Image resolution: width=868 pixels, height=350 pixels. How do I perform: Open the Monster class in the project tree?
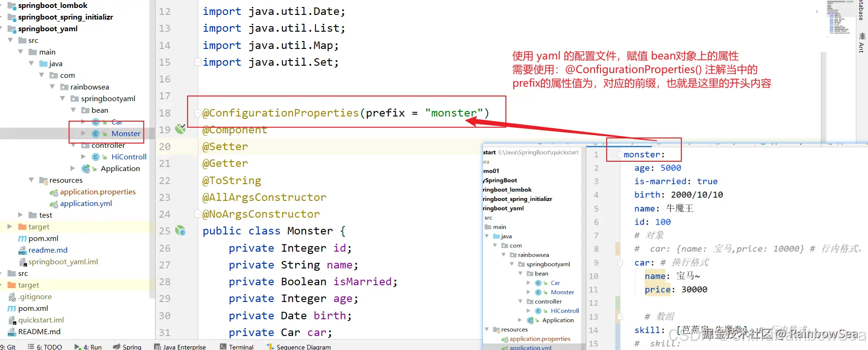[x=126, y=133]
